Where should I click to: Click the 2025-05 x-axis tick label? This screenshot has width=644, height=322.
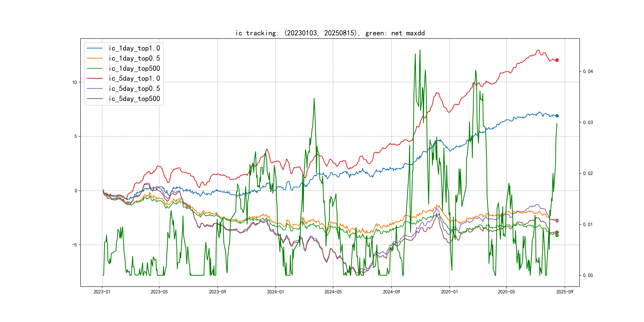(506, 292)
